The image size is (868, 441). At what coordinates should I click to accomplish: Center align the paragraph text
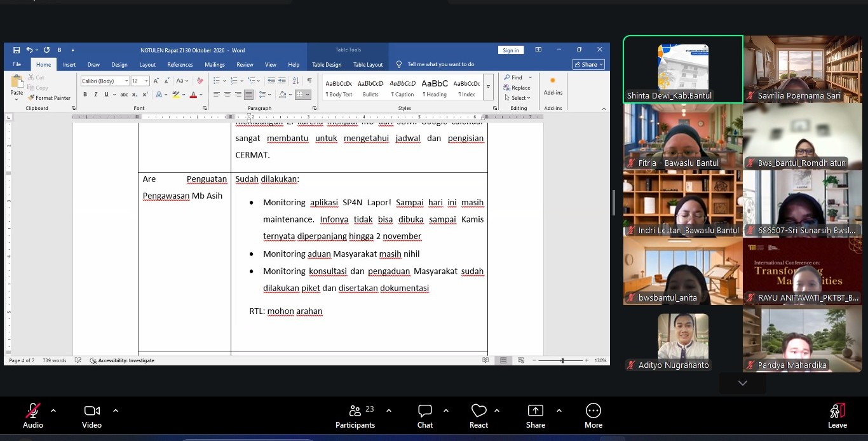pyautogui.click(x=227, y=95)
